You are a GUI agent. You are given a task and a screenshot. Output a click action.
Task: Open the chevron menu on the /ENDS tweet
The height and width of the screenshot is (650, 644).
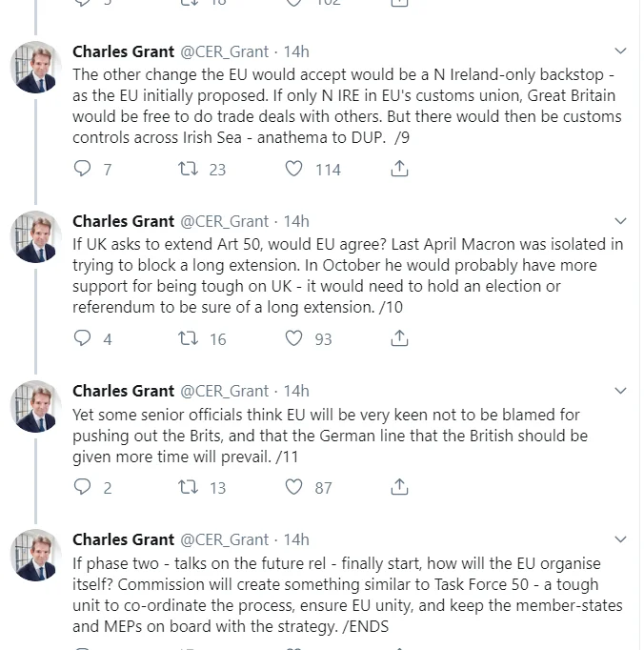[620, 539]
